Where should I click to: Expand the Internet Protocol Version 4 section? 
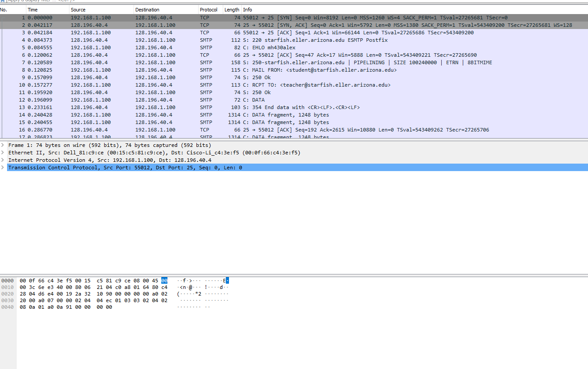pos(3,160)
